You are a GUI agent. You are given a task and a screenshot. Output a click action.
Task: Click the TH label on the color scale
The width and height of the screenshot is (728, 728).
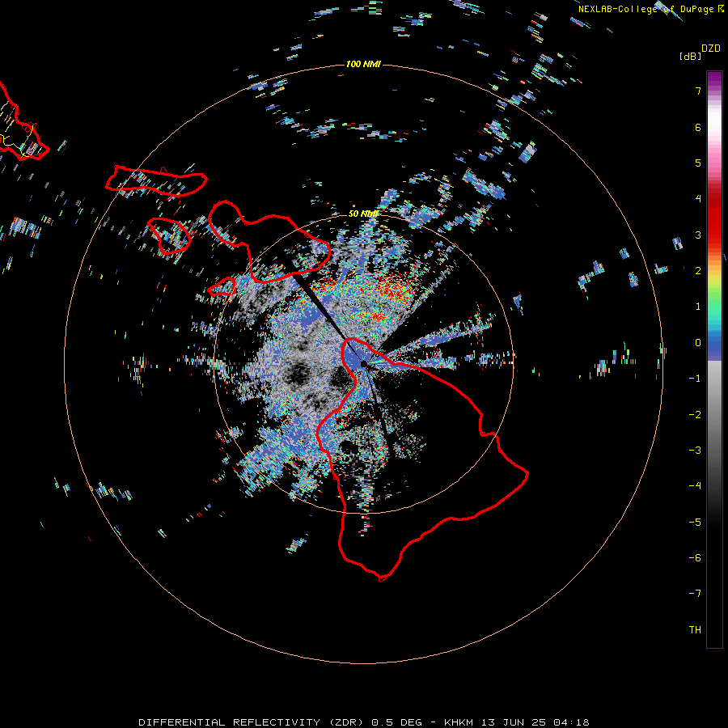(695, 630)
